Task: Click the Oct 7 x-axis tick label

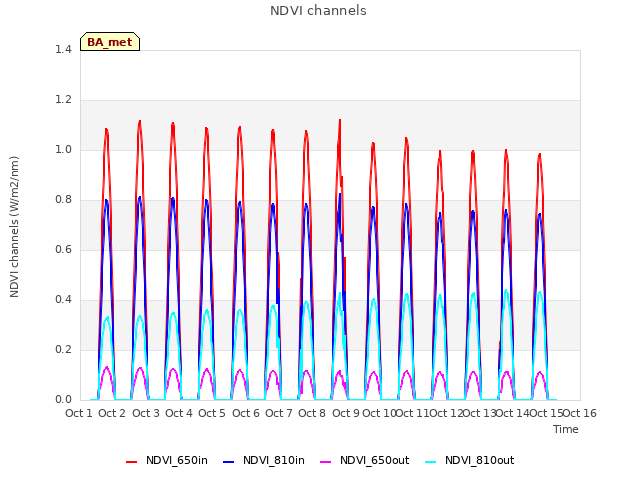Action: (x=279, y=413)
